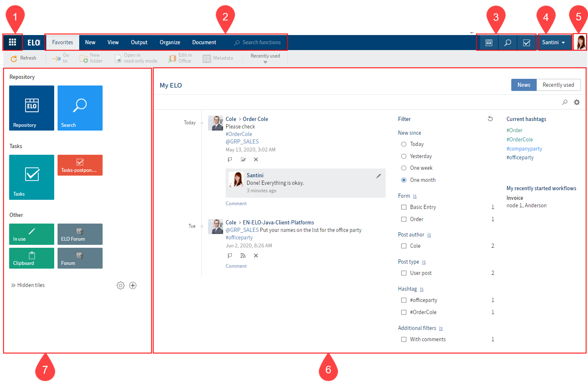Edit Santini's comment with pencil icon

coord(379,176)
